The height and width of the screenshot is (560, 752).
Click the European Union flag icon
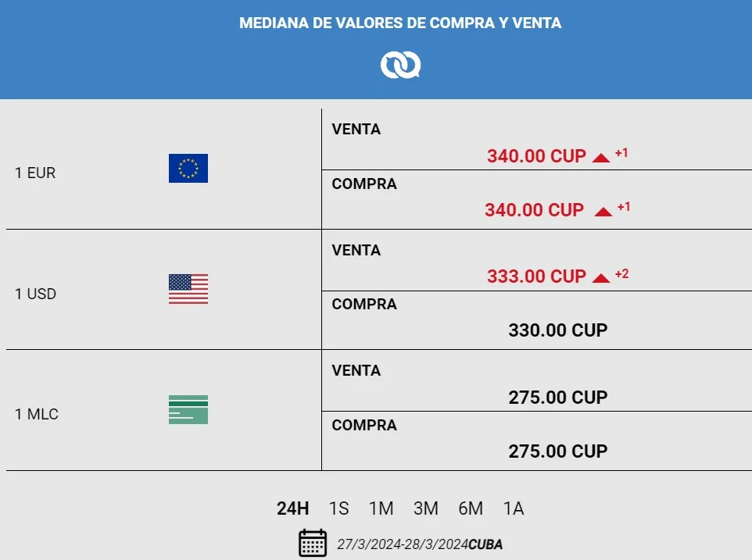point(188,168)
